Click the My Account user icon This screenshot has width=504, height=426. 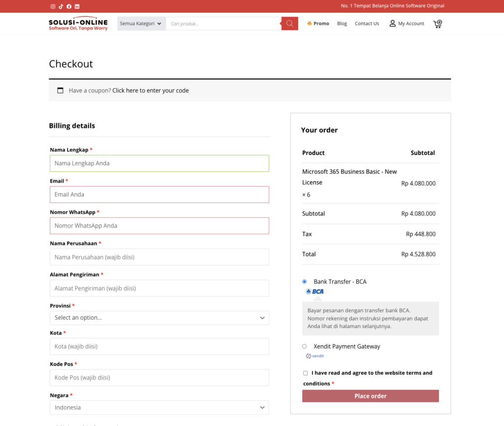[392, 24]
